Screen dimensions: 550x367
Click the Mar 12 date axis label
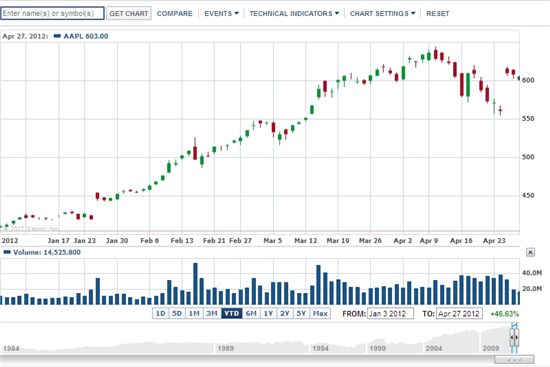pyautogui.click(x=306, y=241)
